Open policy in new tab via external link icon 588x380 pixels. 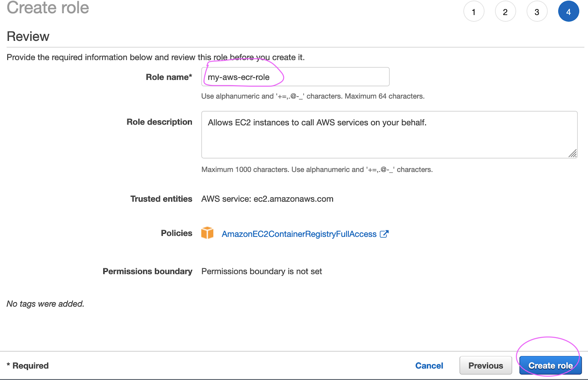pyautogui.click(x=385, y=234)
